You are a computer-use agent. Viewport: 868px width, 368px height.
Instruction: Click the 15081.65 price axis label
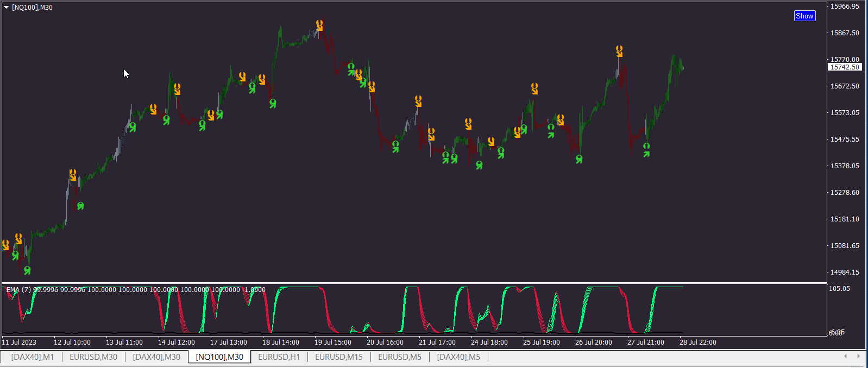point(845,246)
